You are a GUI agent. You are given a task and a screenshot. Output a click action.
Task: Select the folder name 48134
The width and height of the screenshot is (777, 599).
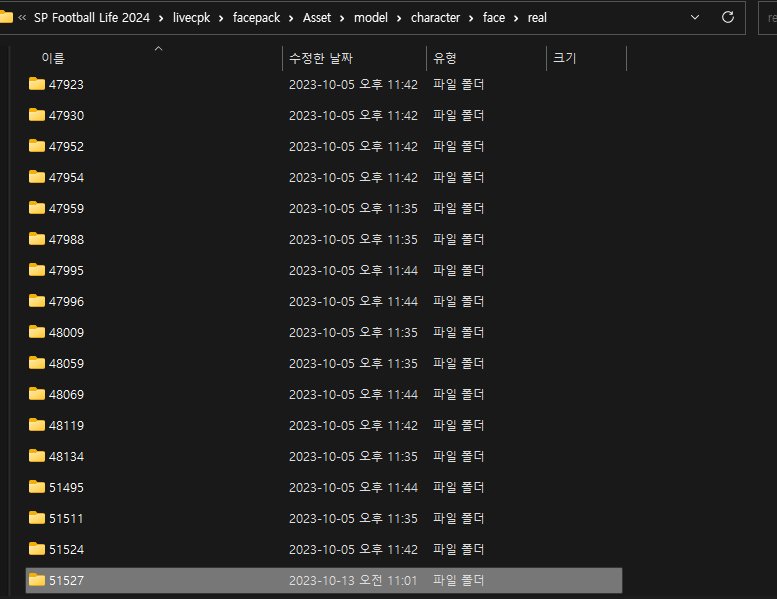pyautogui.click(x=66, y=456)
